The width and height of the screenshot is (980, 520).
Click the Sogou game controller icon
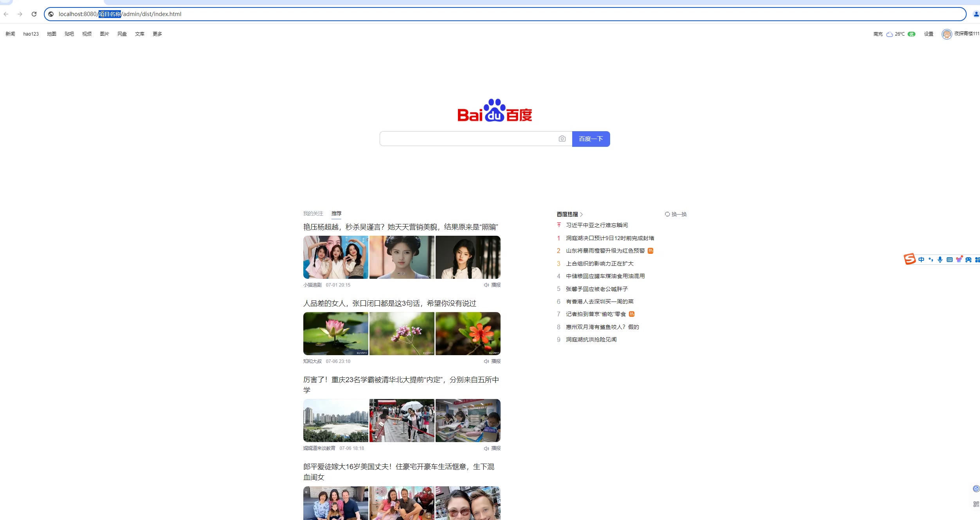coord(968,260)
